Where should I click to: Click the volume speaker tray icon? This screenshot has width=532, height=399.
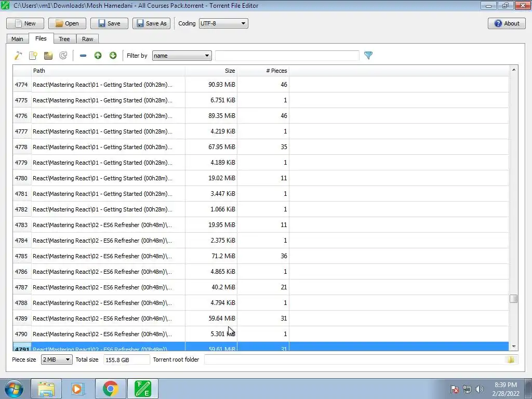click(x=479, y=389)
